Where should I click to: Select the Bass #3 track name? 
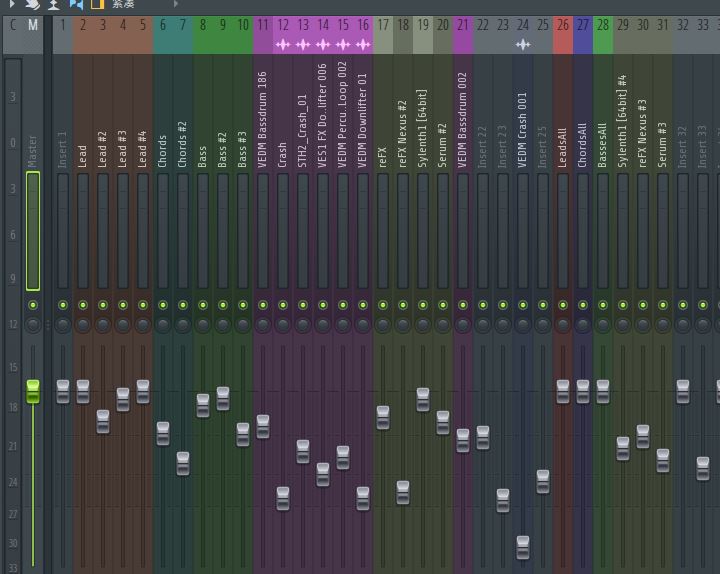243,149
